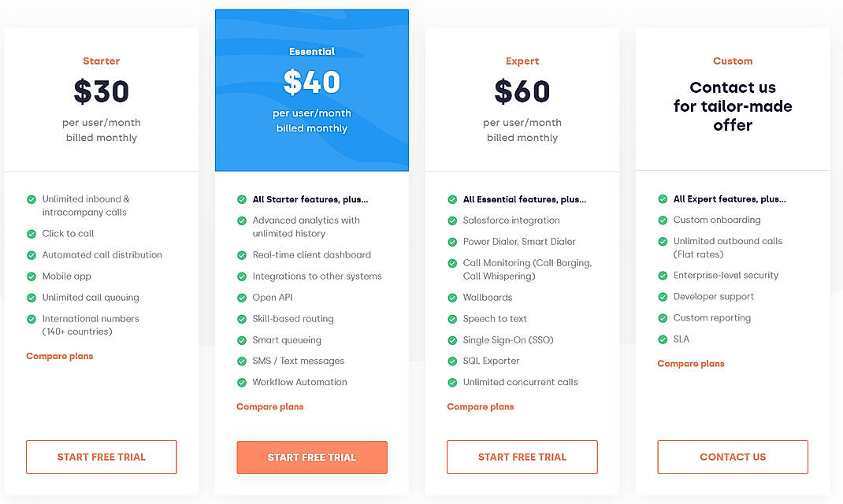843x504 pixels.
Task: Click the green check beside Open API
Action: [242, 298]
